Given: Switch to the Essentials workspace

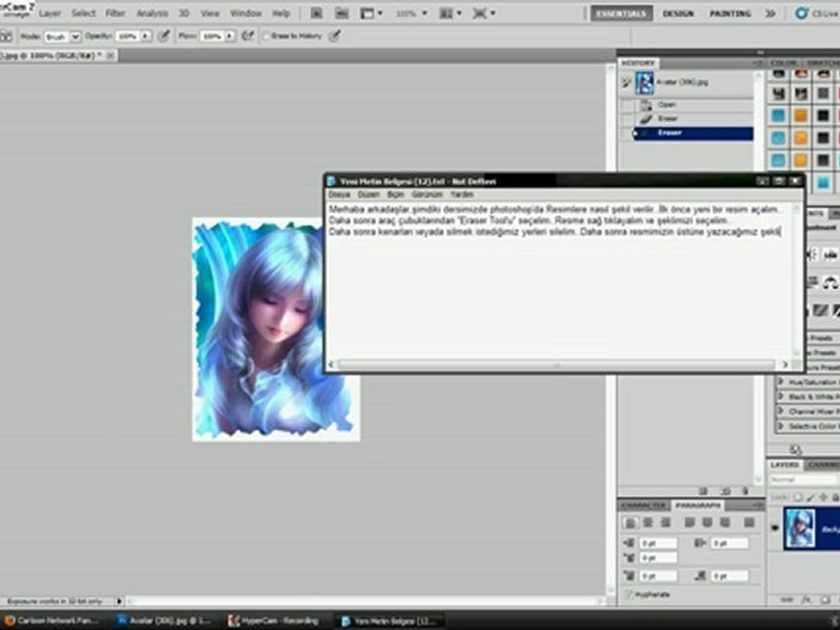Looking at the screenshot, I should tap(621, 13).
